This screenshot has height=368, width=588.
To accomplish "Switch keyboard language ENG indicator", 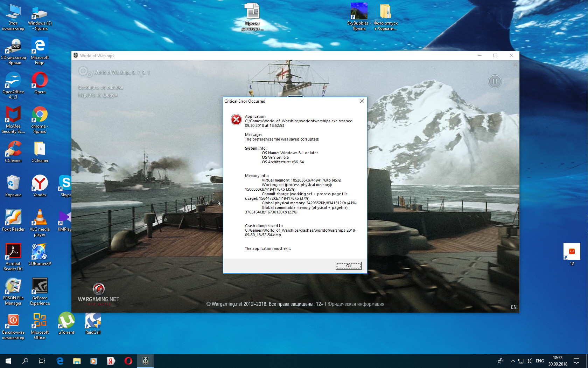I will pyautogui.click(x=540, y=361).
